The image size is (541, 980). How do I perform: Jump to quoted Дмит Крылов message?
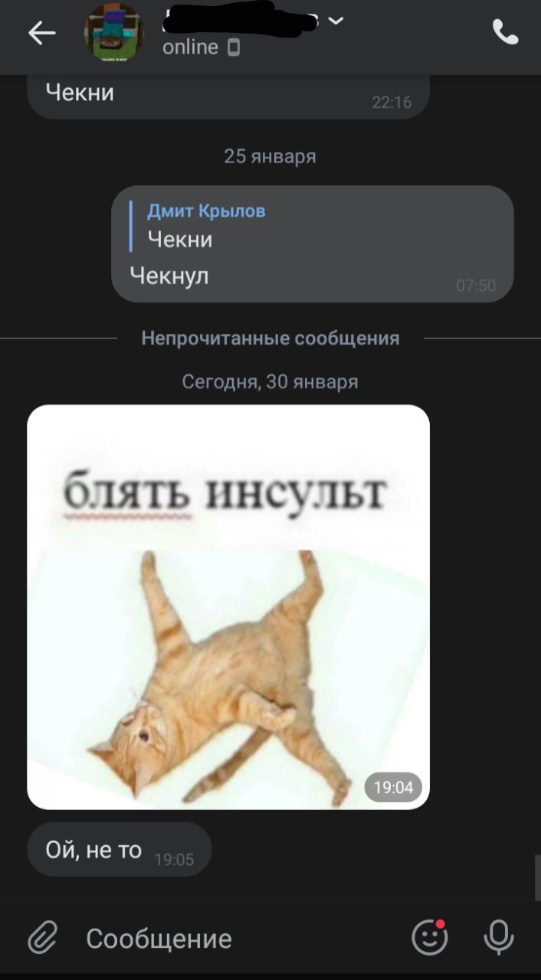[198, 226]
